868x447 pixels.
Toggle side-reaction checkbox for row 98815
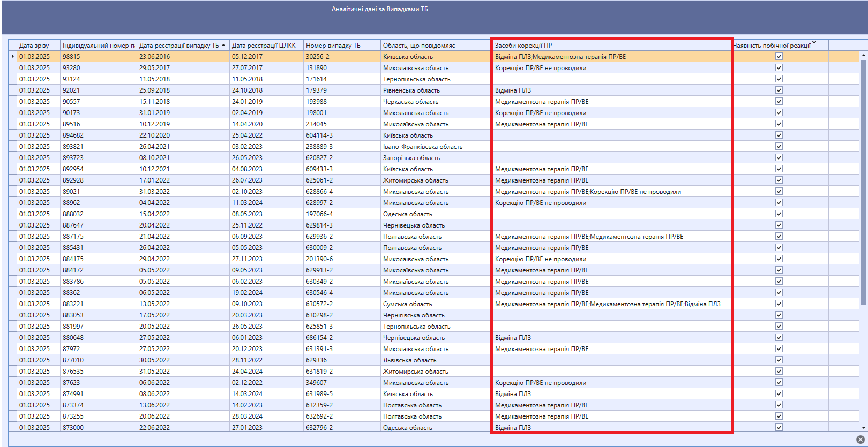(779, 56)
